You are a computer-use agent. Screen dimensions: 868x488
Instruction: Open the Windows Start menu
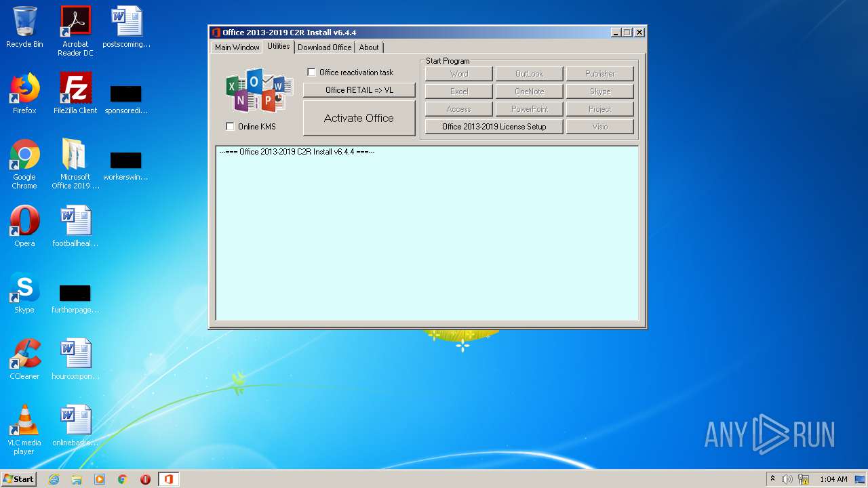coord(18,479)
